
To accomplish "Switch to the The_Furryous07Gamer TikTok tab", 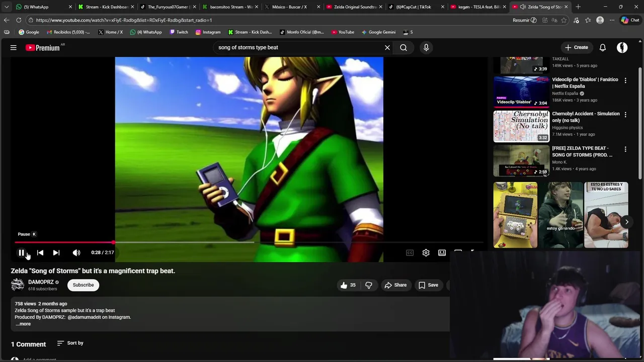I will pos(169,7).
